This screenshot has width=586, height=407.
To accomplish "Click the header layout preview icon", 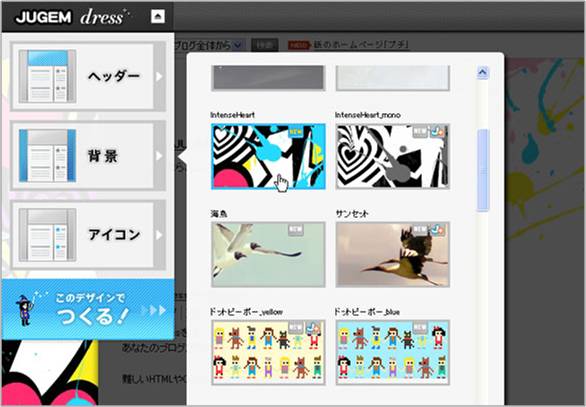I will [x=47, y=76].
